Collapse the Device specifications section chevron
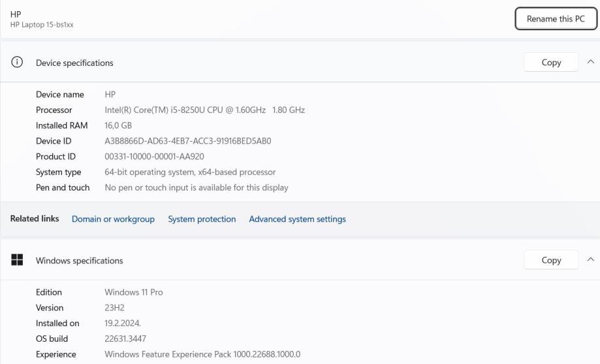Viewport: 600px width, 364px height. point(591,62)
